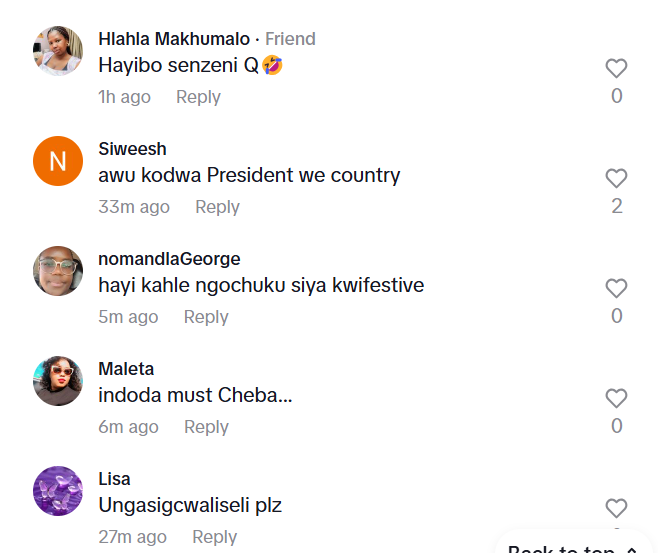Go to nomandlaGeorge's profile name
The width and height of the screenshot is (658, 553).
(169, 259)
